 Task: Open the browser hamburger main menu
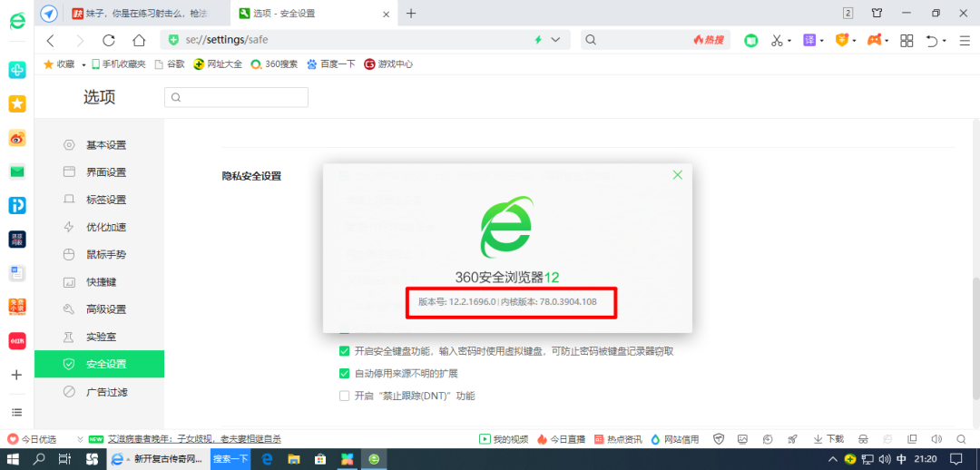click(965, 41)
